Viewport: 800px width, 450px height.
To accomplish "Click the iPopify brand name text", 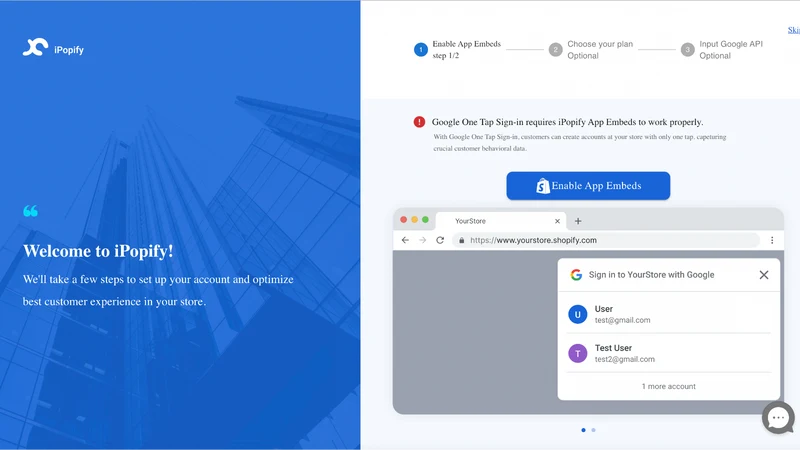I will [69, 50].
